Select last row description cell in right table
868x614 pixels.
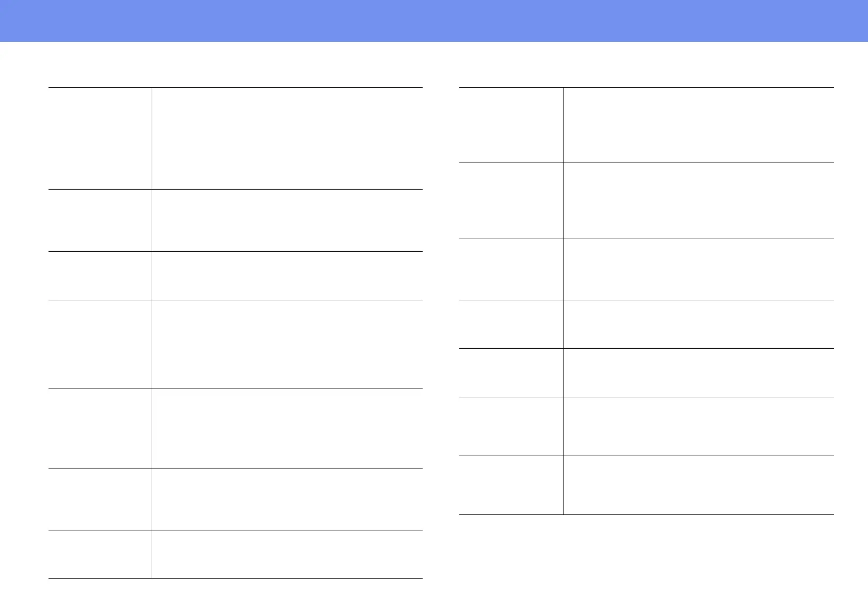(699, 485)
